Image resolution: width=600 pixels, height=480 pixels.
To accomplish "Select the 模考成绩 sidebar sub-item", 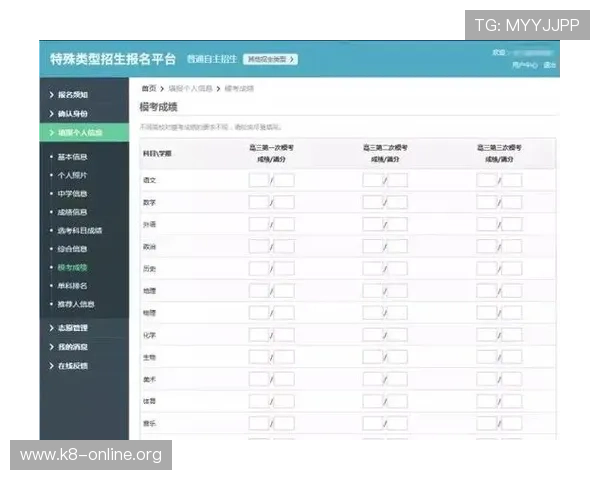I will pyautogui.click(x=72, y=267).
